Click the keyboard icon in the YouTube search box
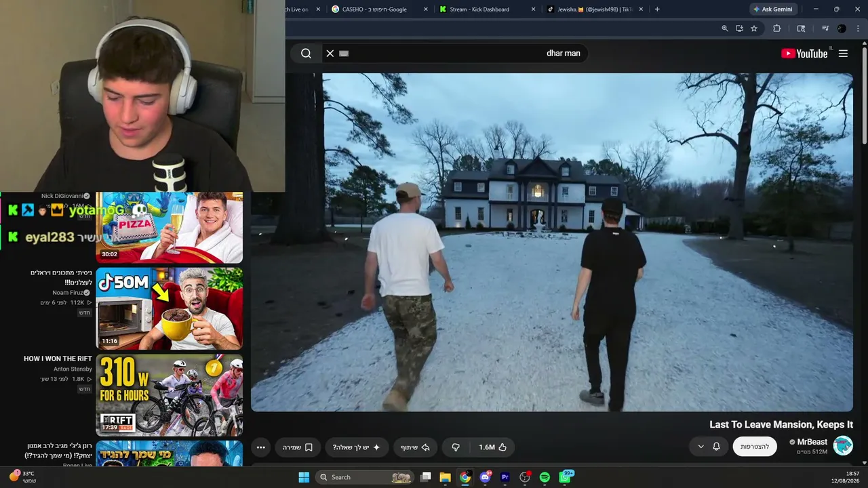Image resolution: width=868 pixels, height=488 pixels. coord(344,54)
